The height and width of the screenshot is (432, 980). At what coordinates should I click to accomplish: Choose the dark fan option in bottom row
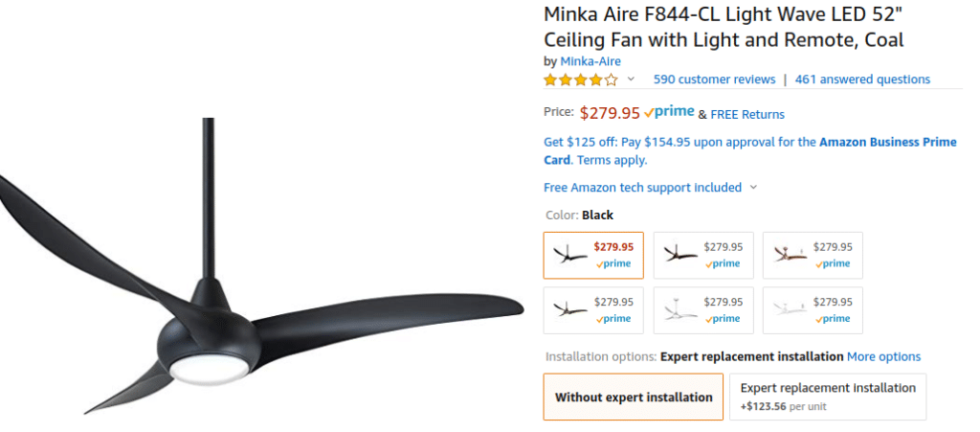click(x=593, y=310)
